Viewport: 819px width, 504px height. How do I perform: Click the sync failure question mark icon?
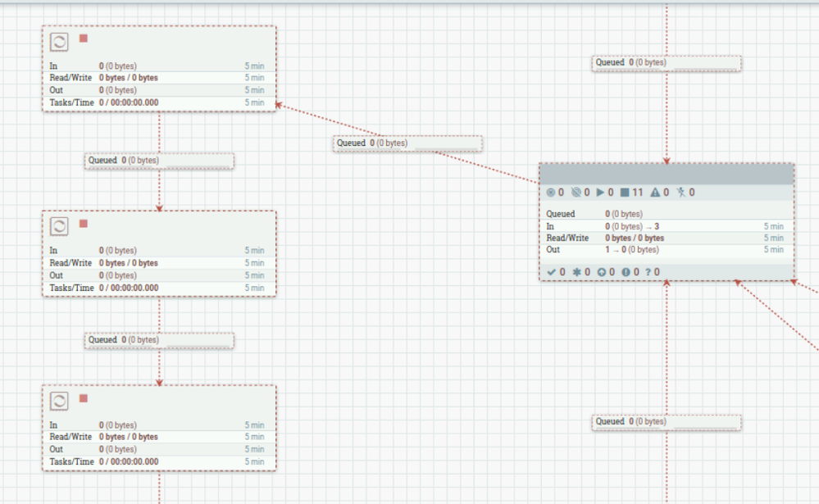coord(648,272)
